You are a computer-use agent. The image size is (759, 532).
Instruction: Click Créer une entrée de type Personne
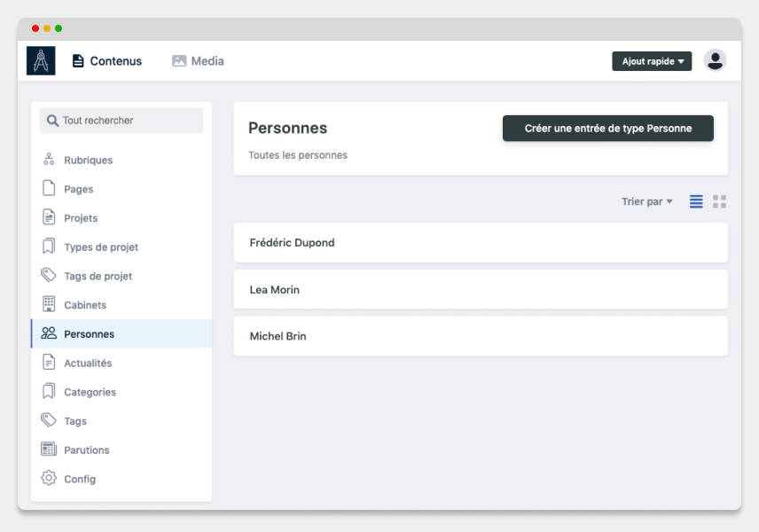(x=608, y=129)
